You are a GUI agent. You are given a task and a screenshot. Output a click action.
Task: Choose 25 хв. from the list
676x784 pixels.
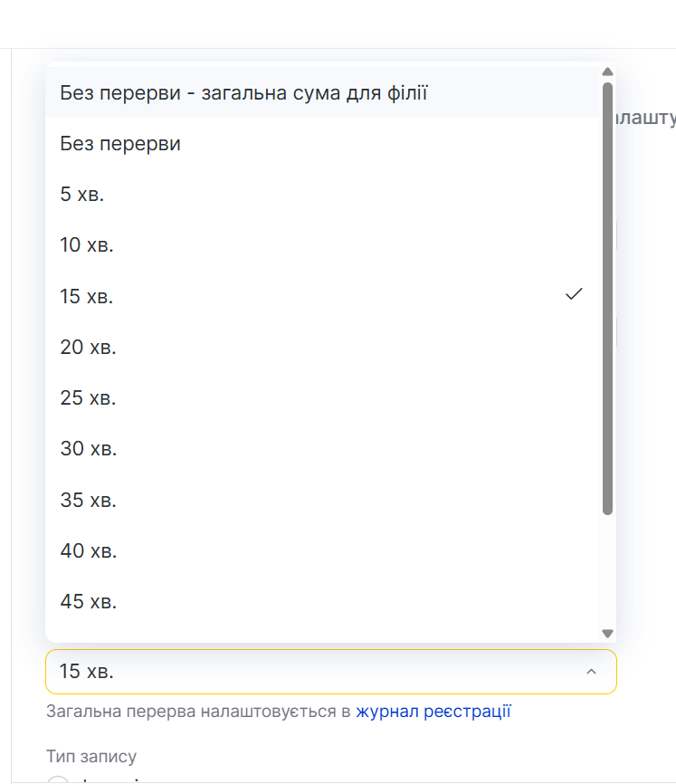pos(88,397)
